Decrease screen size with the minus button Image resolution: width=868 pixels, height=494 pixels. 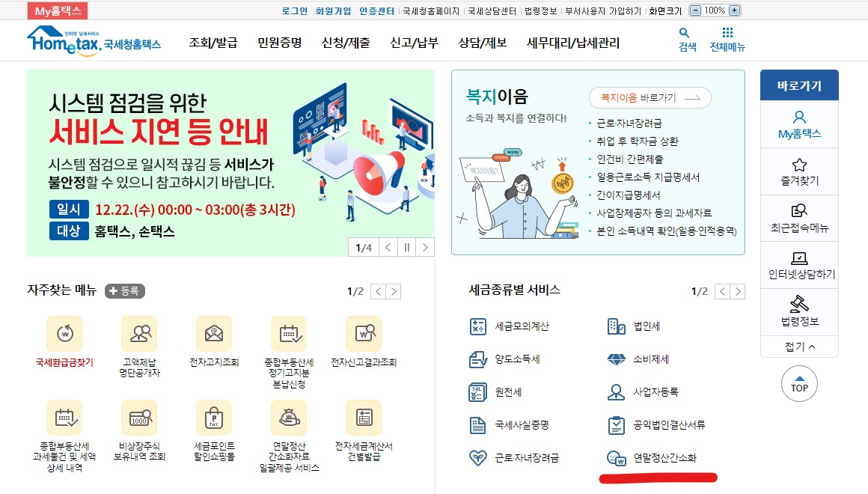[x=696, y=10]
